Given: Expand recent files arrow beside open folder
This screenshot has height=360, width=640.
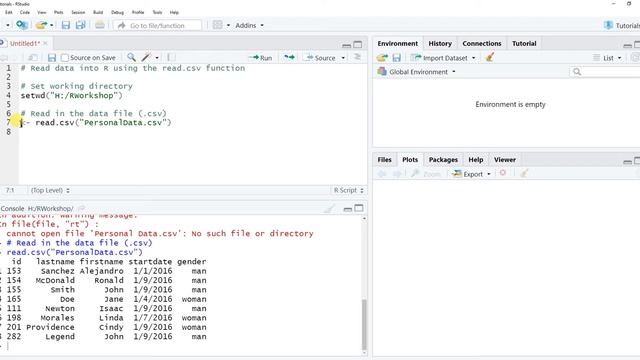Looking at the screenshot, I should click(x=52, y=25).
